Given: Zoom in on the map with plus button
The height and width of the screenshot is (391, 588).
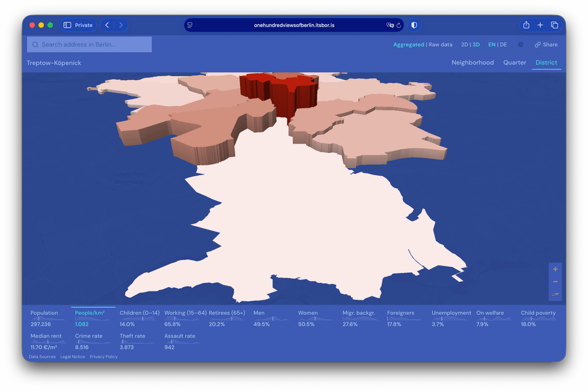Looking at the screenshot, I should tap(555, 269).
